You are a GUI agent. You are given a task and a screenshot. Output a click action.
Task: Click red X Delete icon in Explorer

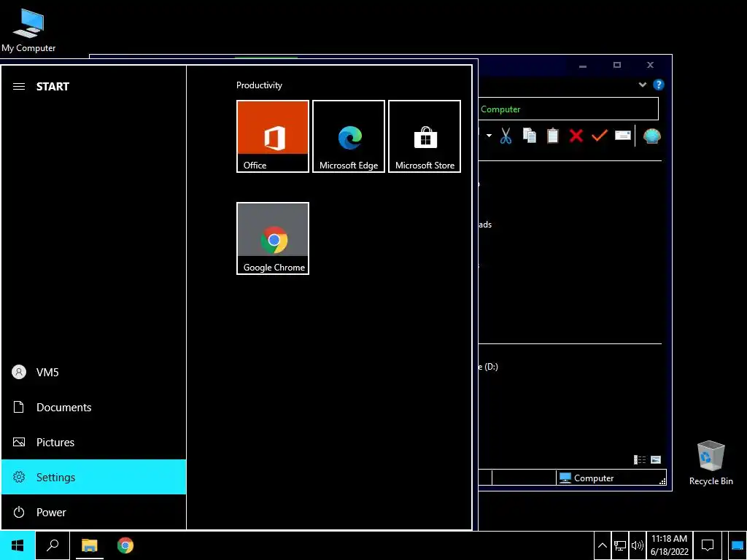tap(576, 136)
